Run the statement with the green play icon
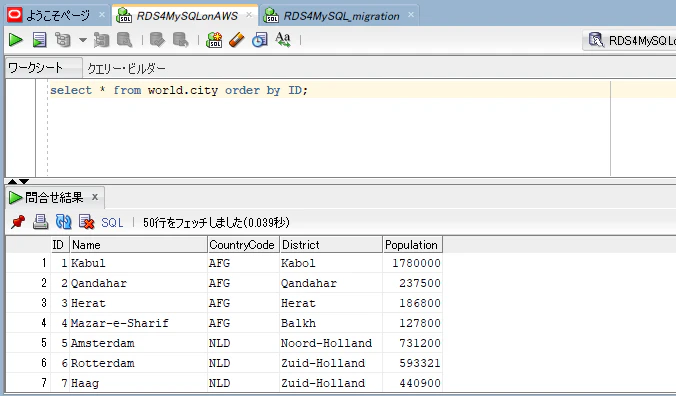676x396 pixels. (x=16, y=40)
